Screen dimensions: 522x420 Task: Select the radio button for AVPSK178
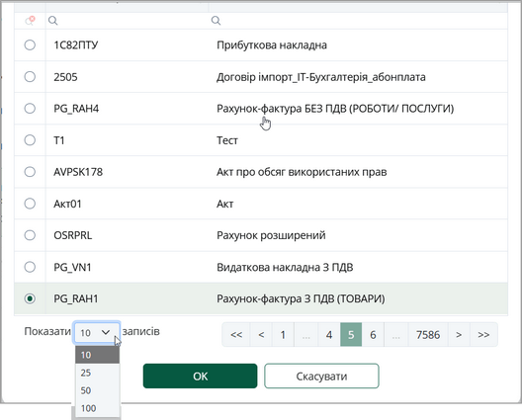point(30,172)
